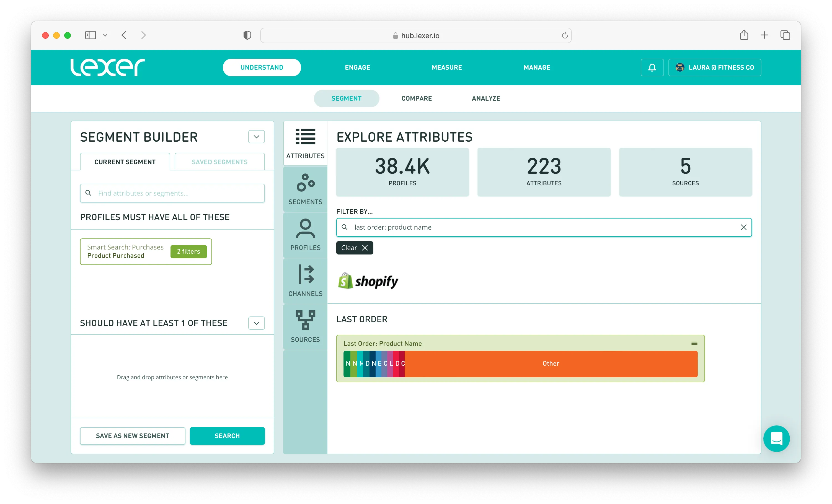The width and height of the screenshot is (832, 504).
Task: Clear the filter text with X
Action: pyautogui.click(x=743, y=227)
